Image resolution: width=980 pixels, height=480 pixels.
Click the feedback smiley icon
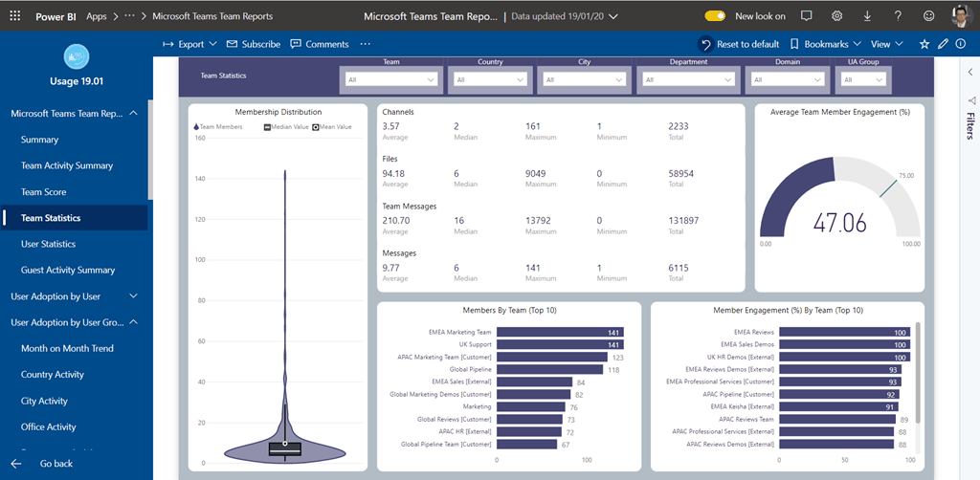[928, 16]
